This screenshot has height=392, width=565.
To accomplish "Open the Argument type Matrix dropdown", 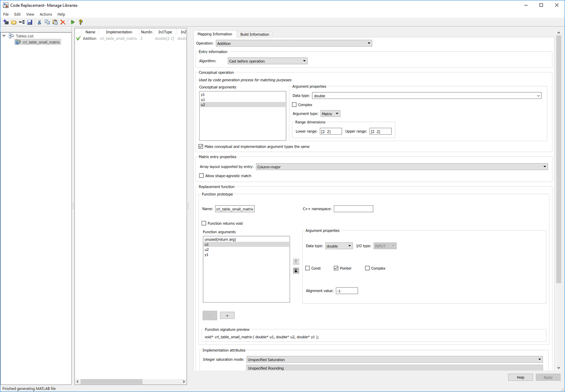I will [330, 114].
